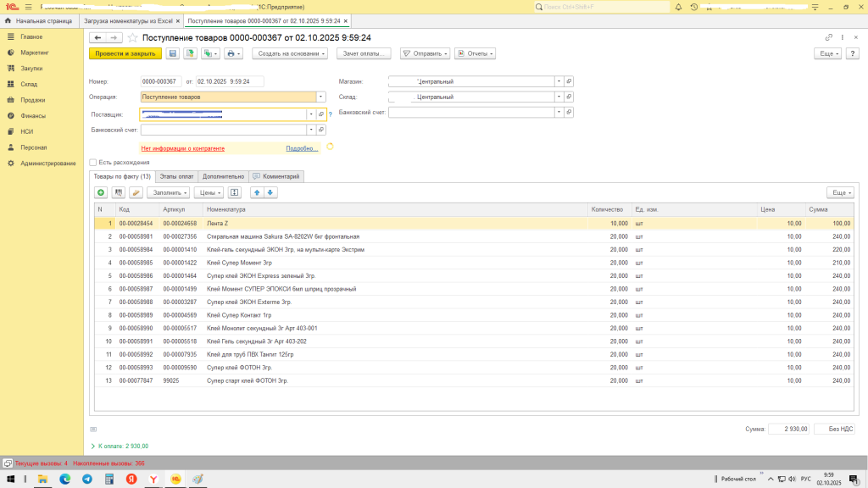Open barcode search in goods toolbar
Viewport: 868px width, 488px height.
119,192
